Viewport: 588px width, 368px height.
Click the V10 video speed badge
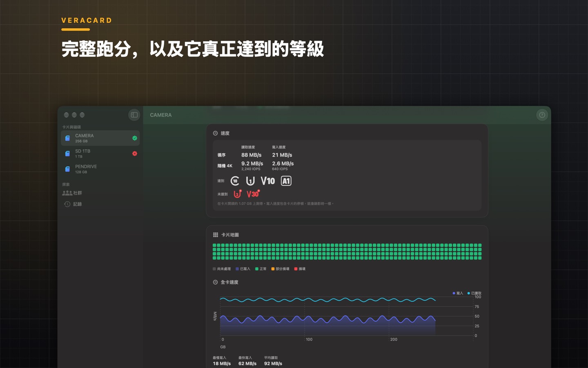(268, 181)
